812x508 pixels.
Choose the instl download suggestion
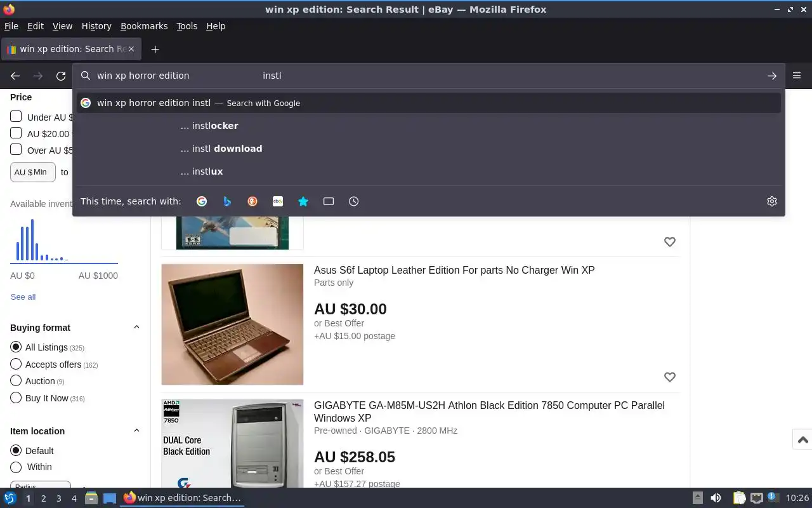429,149
